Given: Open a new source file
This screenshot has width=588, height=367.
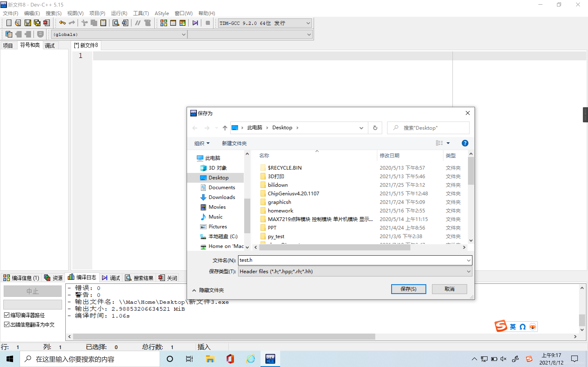Looking at the screenshot, I should tap(9, 23).
